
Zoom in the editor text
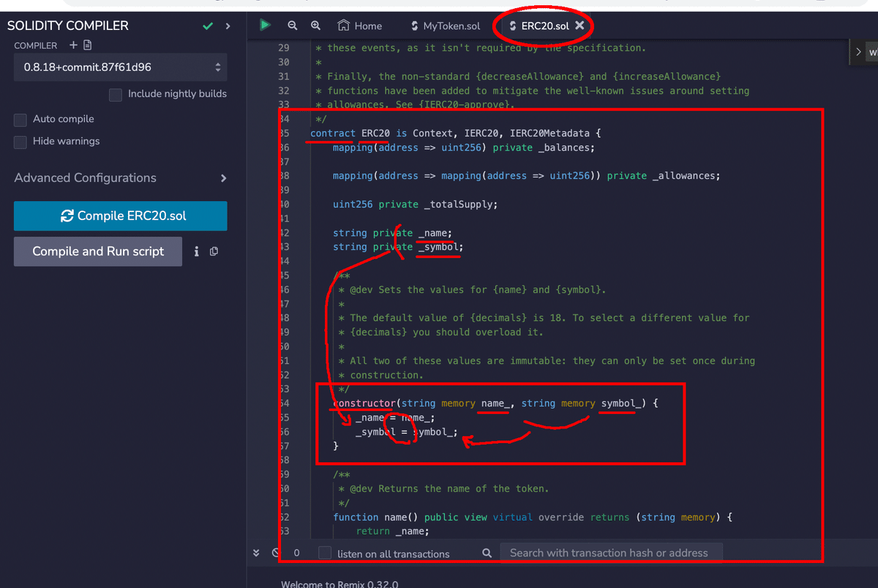tap(315, 26)
